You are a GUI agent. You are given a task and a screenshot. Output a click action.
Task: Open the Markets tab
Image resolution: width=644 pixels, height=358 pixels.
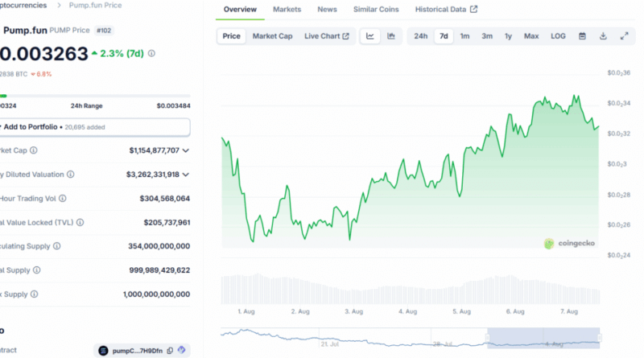click(287, 9)
